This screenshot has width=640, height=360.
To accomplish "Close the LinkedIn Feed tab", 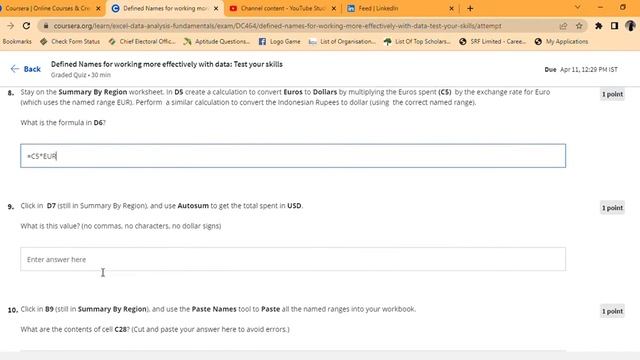I will (x=451, y=8).
